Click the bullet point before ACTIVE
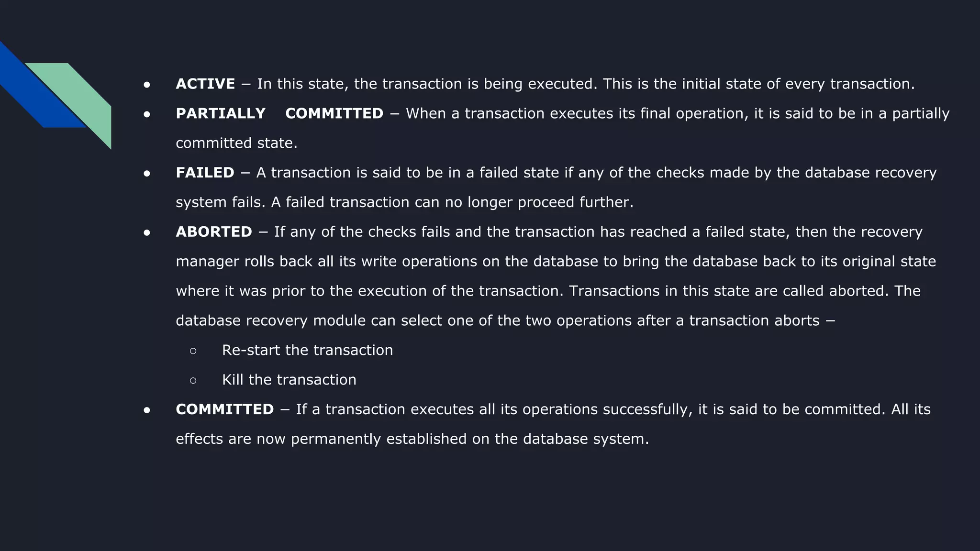The height and width of the screenshot is (551, 980). 147,85
